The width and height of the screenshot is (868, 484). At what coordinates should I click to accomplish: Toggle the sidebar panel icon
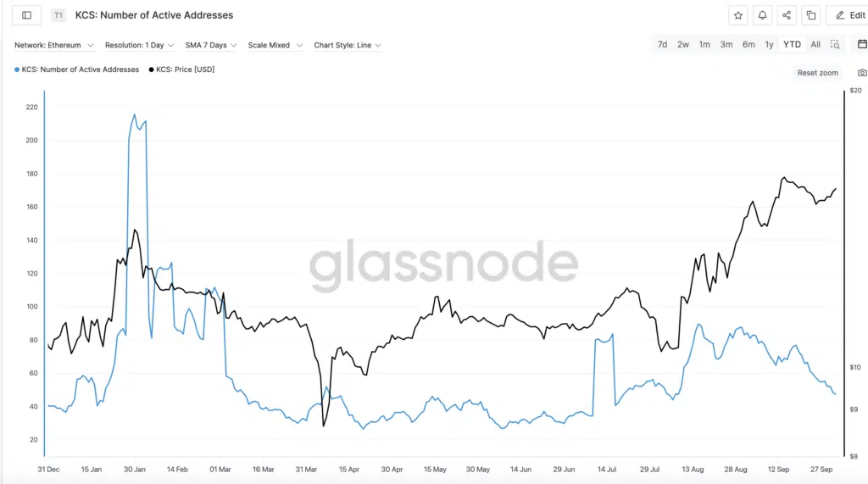(26, 15)
